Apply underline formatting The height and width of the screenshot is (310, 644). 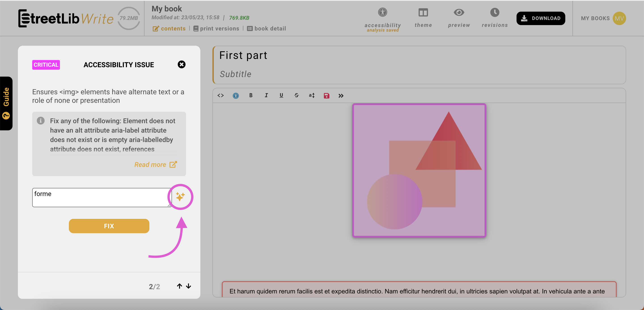[281, 95]
